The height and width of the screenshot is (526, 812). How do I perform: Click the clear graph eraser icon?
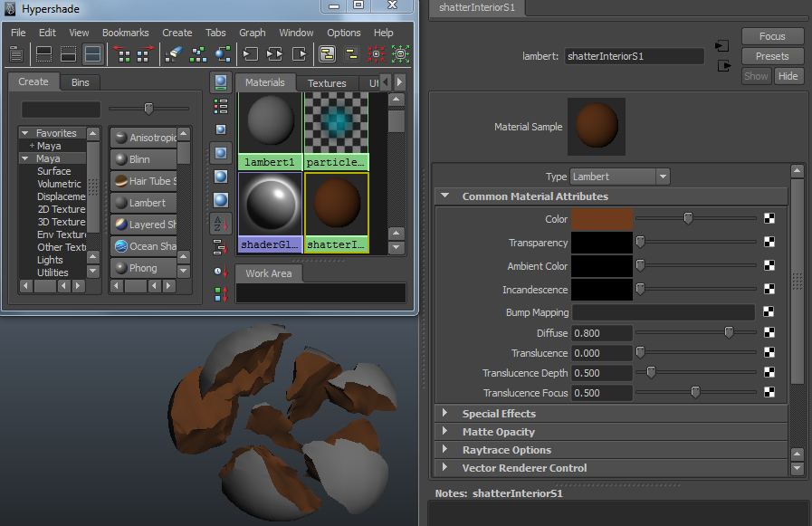pyautogui.click(x=175, y=54)
